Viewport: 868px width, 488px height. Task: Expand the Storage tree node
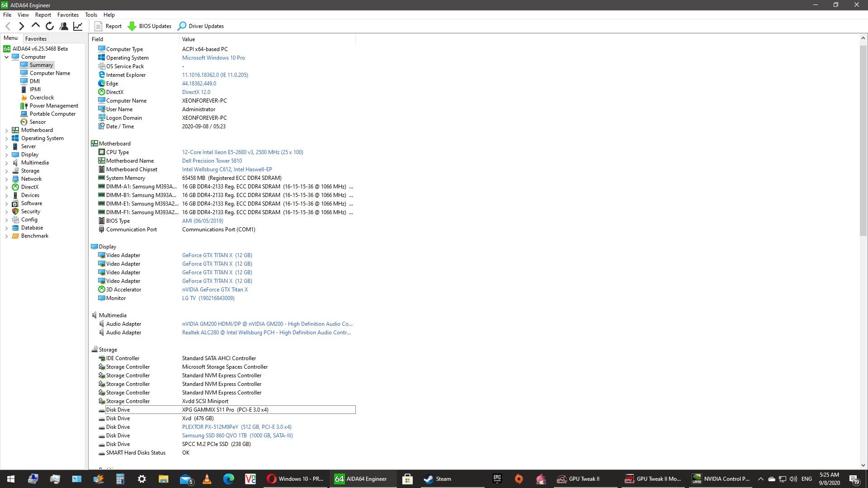7,171
